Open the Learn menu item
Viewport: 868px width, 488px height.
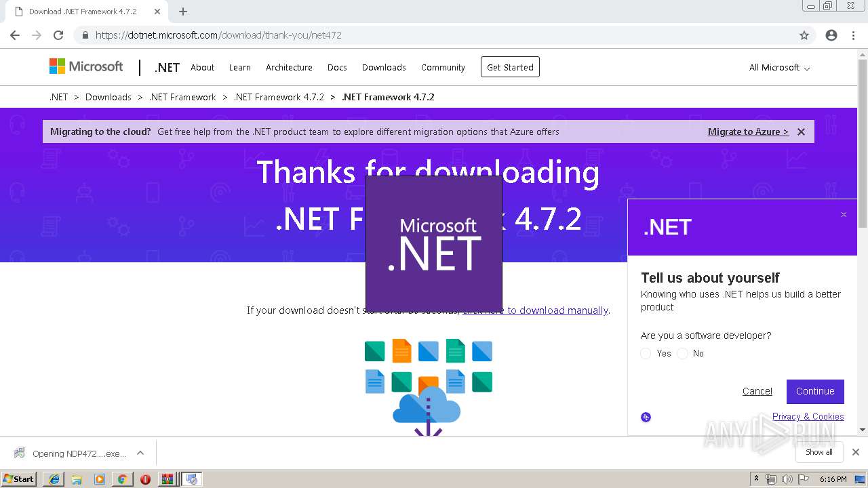pos(239,67)
